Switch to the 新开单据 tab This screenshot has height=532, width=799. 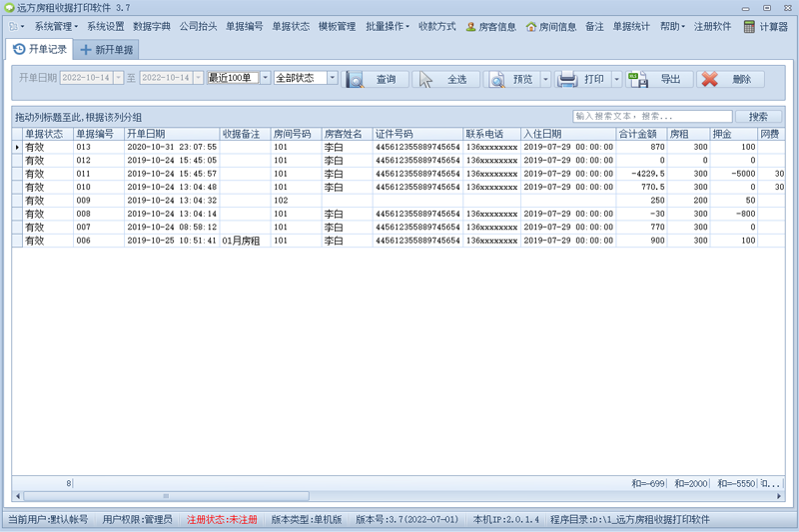107,49
